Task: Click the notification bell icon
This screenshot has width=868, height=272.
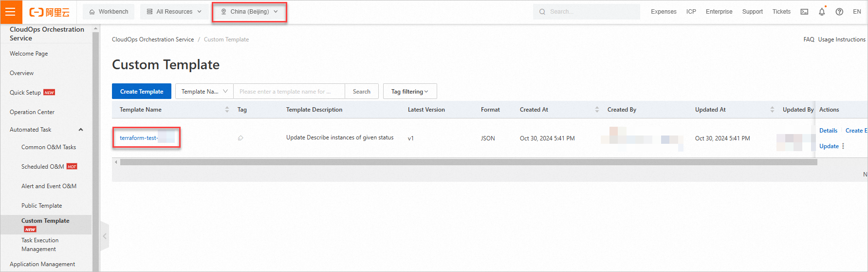Action: (x=822, y=12)
